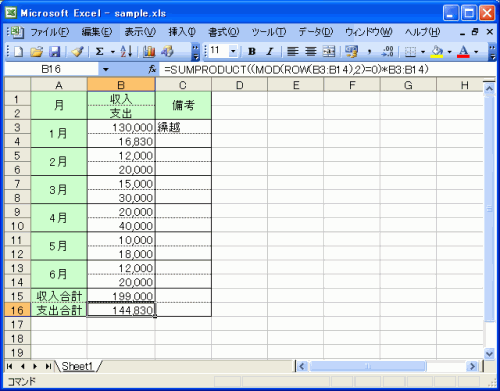Click the vertical scrollbar thumb
The width and height of the screenshot is (500, 391).
[x=489, y=209]
